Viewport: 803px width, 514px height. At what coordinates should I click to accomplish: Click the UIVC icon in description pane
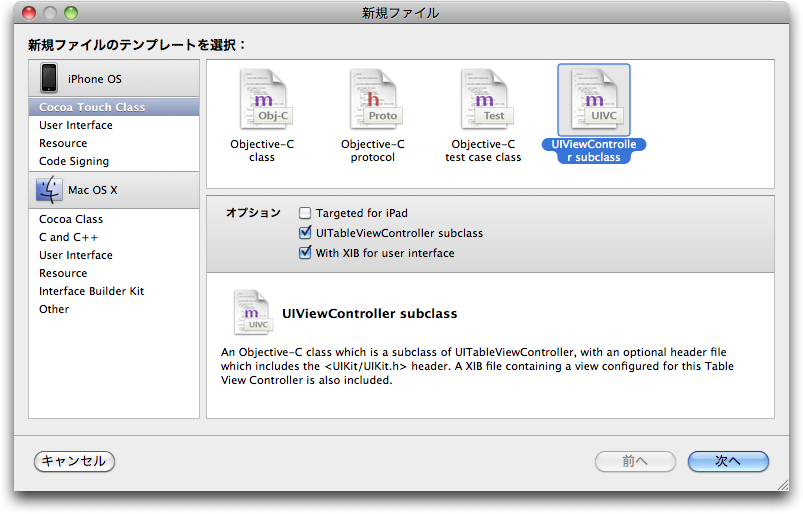[252, 313]
